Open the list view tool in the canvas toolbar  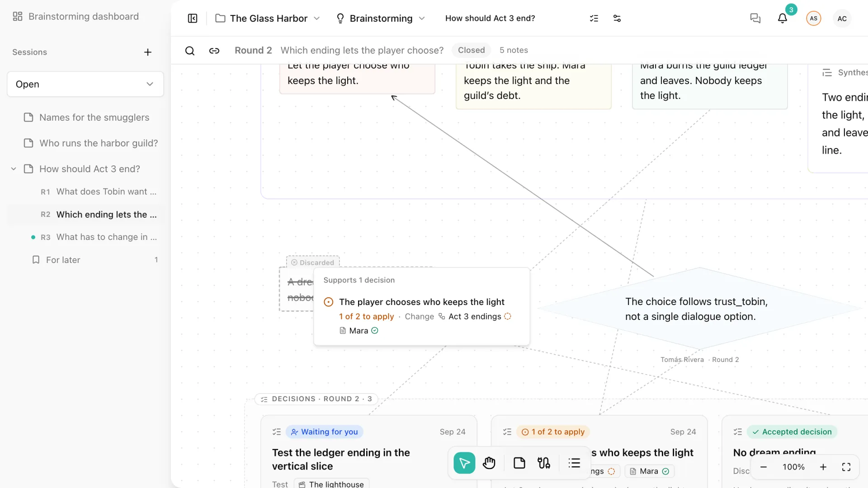click(x=574, y=463)
